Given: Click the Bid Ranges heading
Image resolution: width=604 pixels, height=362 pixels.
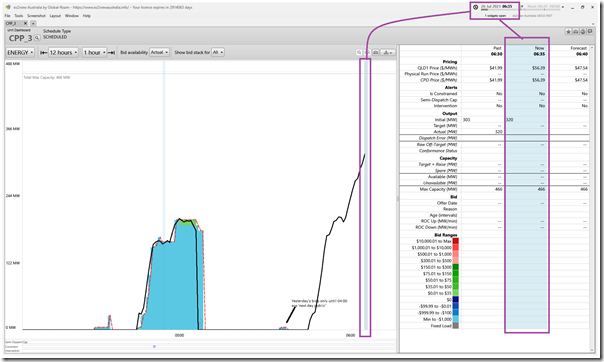Looking at the screenshot, I should tap(446, 235).
